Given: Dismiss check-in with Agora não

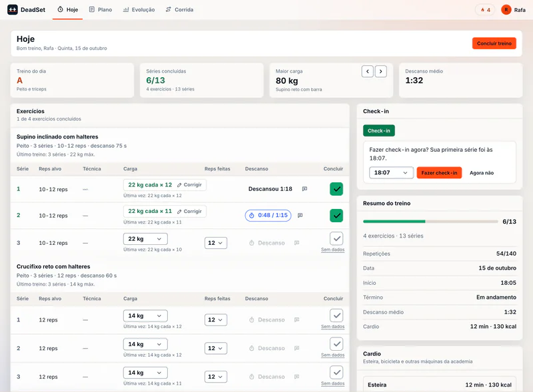Looking at the screenshot, I should click(482, 173).
